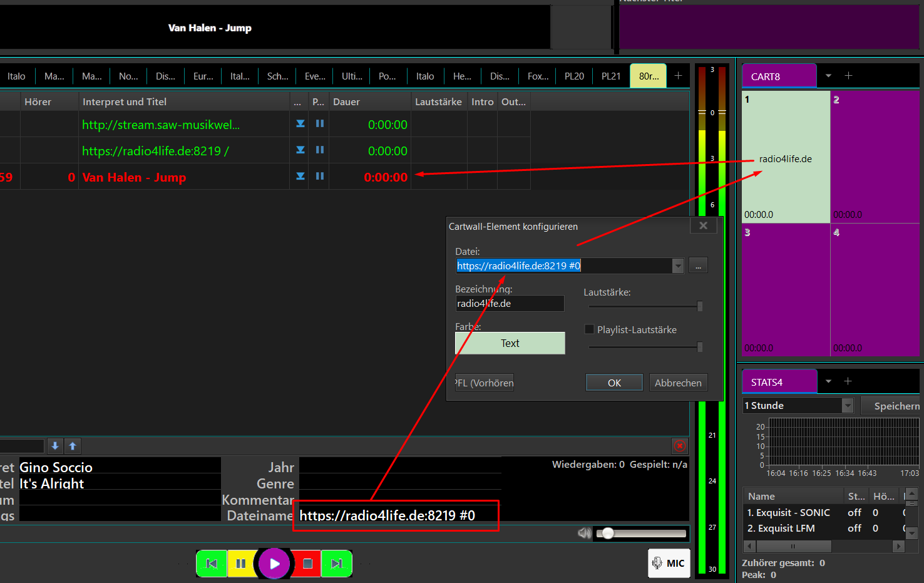Viewport: 924px width, 583px height.
Task: Enable the Playlist-Lautstärke checkbox
Action: point(589,329)
